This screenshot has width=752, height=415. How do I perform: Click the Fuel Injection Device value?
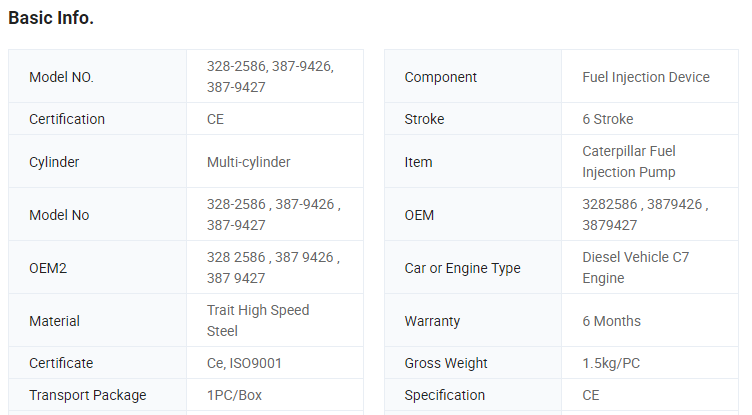click(x=646, y=77)
